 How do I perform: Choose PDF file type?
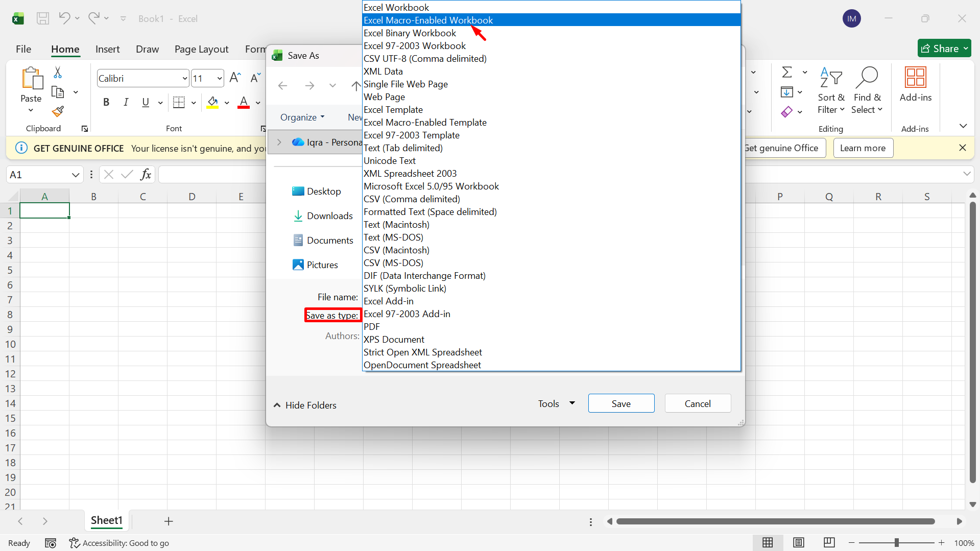552,326
